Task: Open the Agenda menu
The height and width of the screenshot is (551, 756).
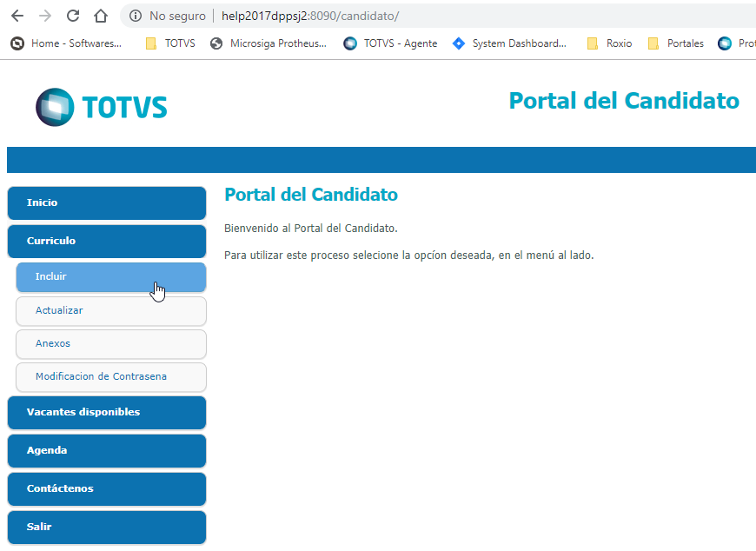Action: pyautogui.click(x=107, y=451)
